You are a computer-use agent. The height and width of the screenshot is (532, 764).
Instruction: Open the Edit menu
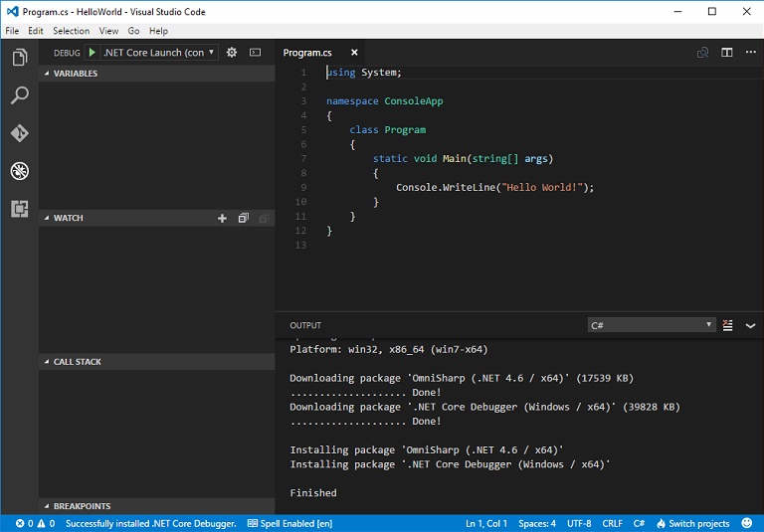pos(36,31)
